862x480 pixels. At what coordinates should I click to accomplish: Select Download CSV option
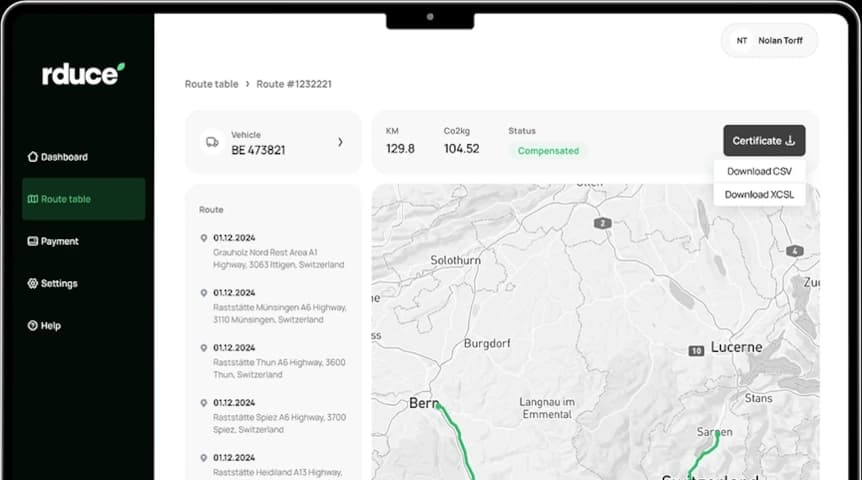tap(759, 172)
